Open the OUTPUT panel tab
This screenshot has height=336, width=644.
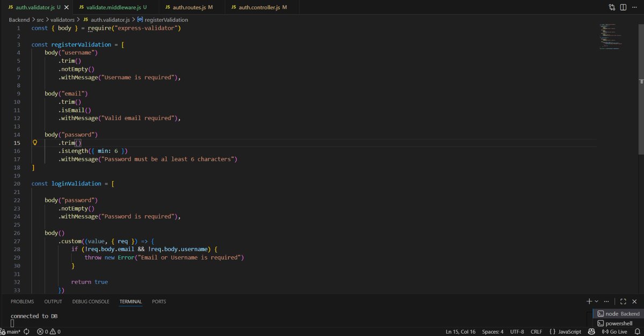click(x=53, y=302)
